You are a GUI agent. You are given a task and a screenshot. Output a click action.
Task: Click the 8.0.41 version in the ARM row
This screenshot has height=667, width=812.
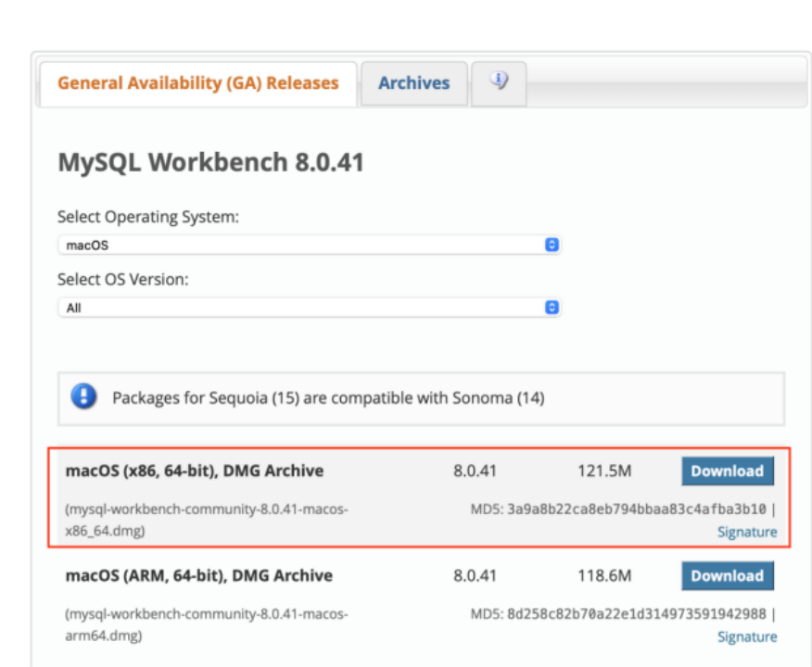click(x=475, y=576)
